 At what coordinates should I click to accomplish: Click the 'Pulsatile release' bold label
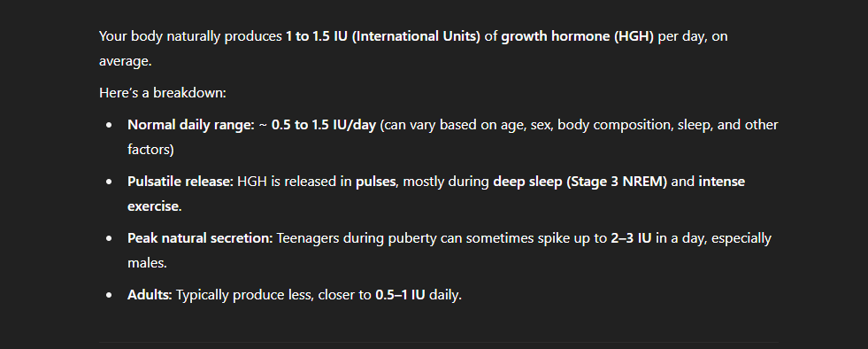(180, 182)
